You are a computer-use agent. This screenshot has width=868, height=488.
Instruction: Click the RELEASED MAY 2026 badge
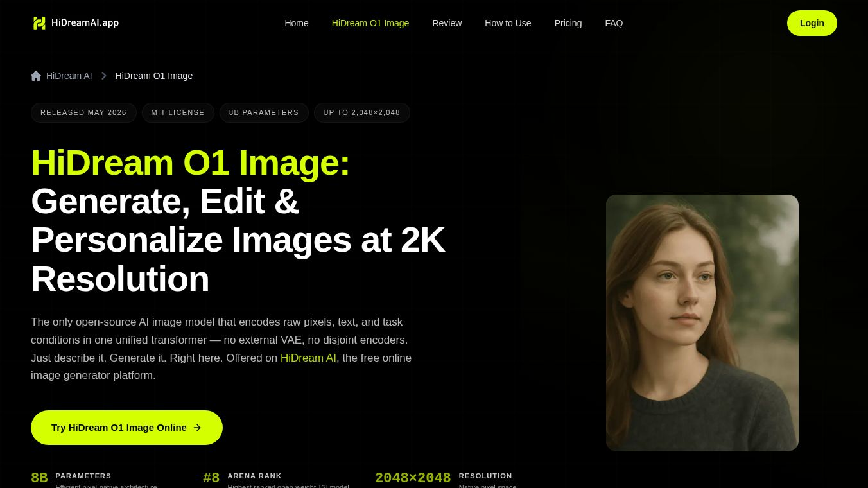click(x=83, y=112)
